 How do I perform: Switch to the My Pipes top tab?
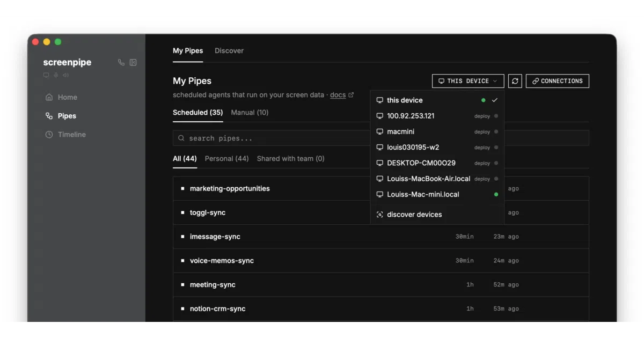(188, 51)
